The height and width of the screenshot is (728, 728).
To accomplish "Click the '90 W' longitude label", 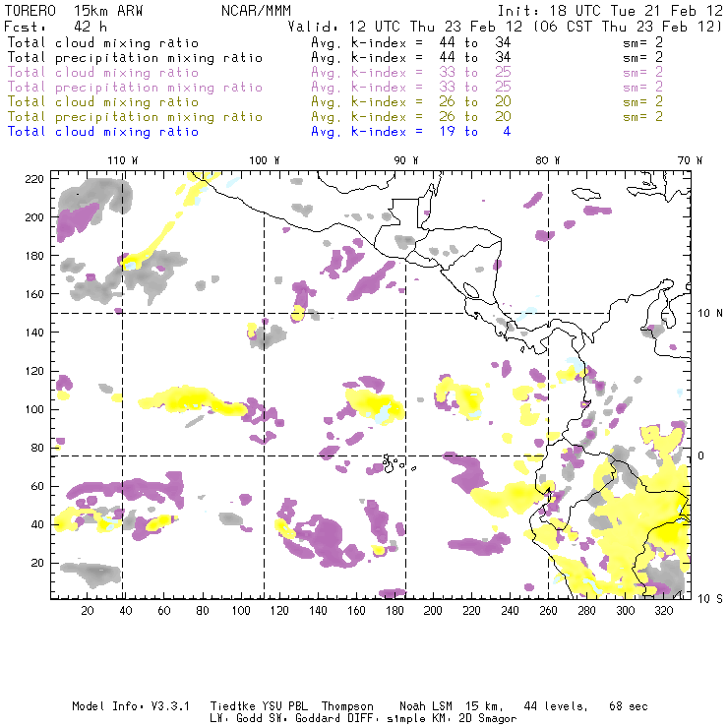I will click(405, 160).
